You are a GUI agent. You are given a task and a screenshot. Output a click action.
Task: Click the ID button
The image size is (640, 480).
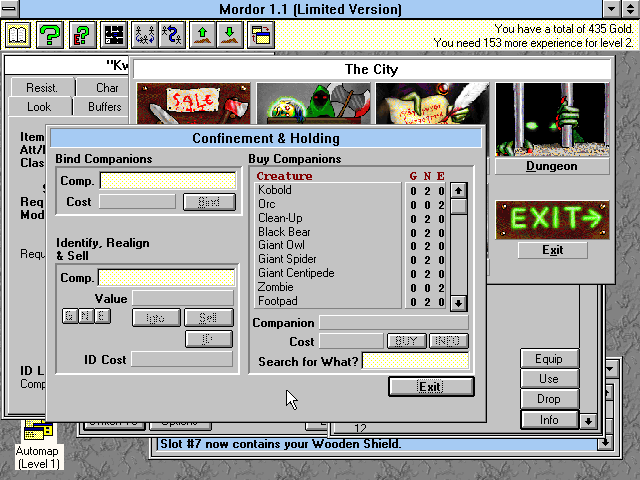[209, 339]
